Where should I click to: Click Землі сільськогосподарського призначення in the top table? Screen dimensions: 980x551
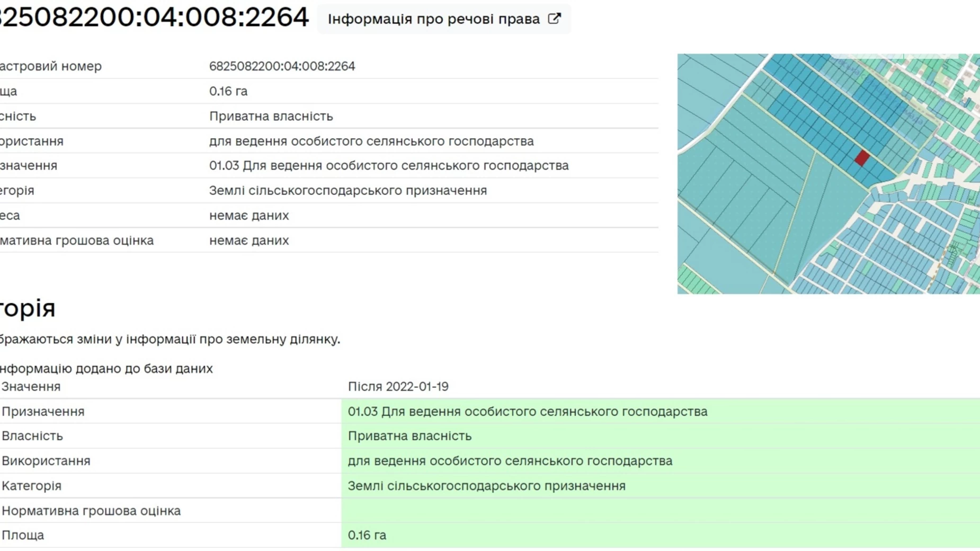point(348,190)
